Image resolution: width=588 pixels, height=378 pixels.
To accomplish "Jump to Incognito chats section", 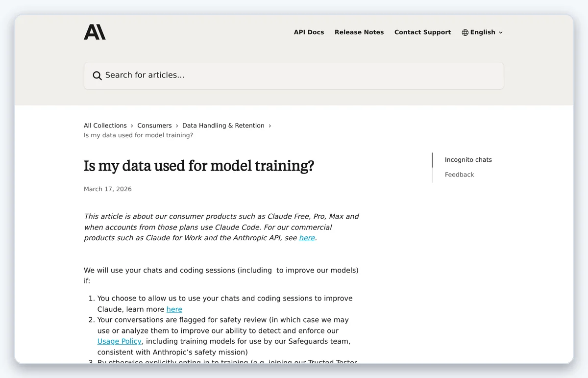I will tap(468, 160).
